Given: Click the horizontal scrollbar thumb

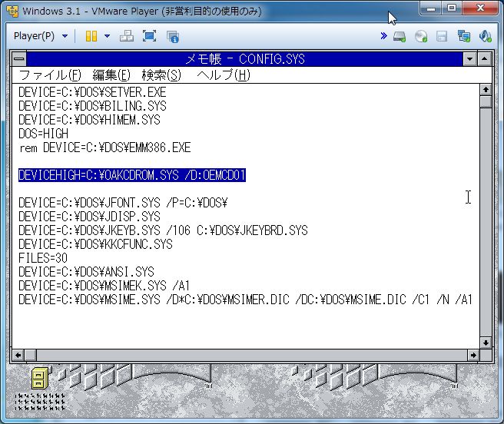Looking at the screenshot, I should (x=31, y=355).
